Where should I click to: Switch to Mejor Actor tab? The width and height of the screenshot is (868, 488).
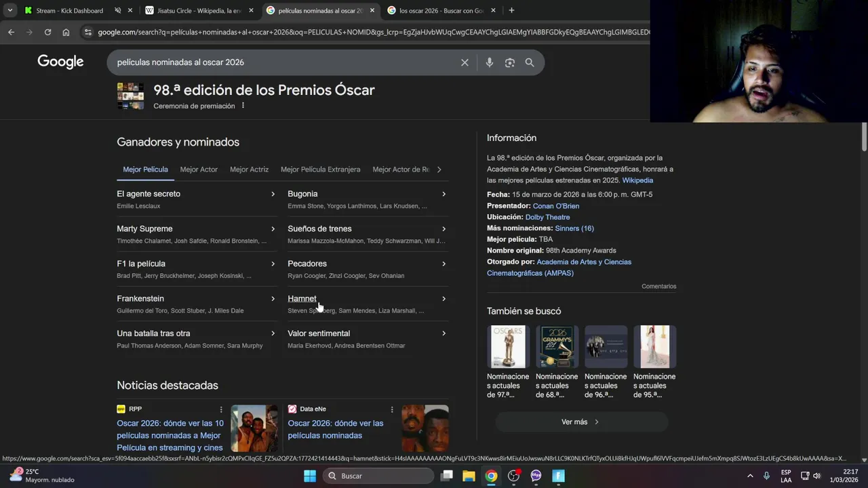199,169
